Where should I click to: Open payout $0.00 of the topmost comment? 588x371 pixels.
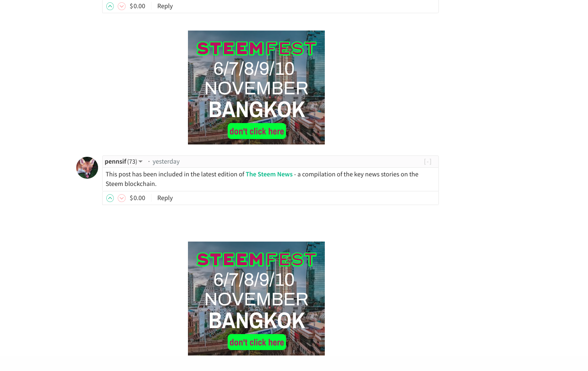pyautogui.click(x=137, y=6)
